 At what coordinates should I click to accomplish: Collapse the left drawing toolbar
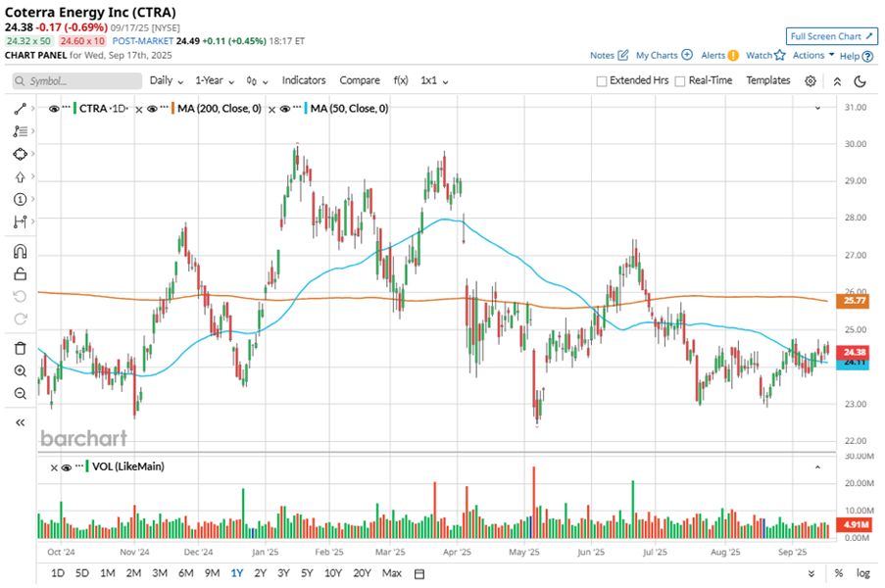pos(21,422)
